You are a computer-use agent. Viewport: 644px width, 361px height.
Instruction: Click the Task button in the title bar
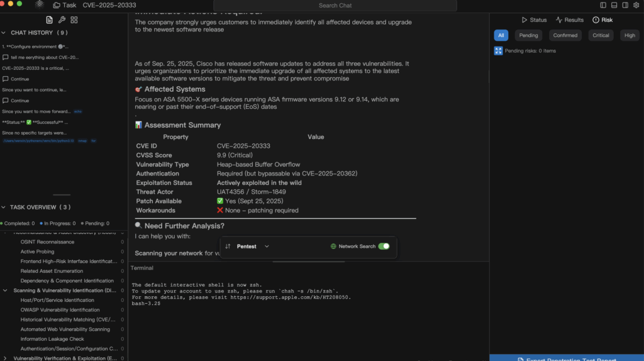pos(65,5)
